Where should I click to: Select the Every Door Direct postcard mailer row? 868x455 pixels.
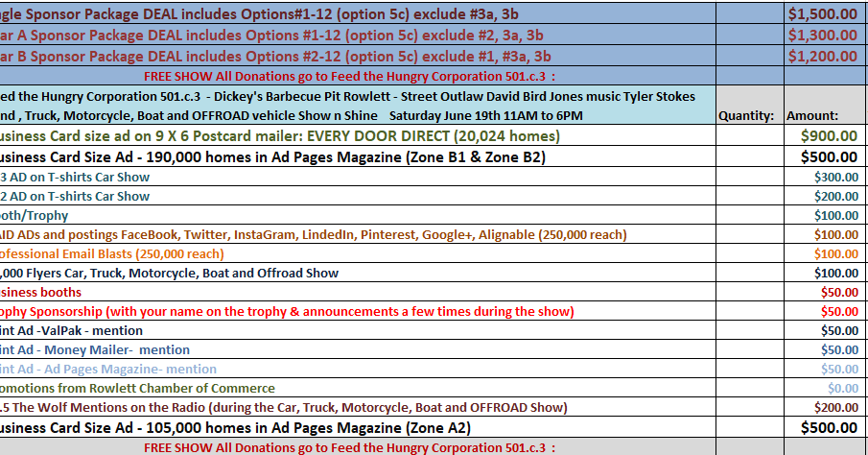tap(279, 136)
